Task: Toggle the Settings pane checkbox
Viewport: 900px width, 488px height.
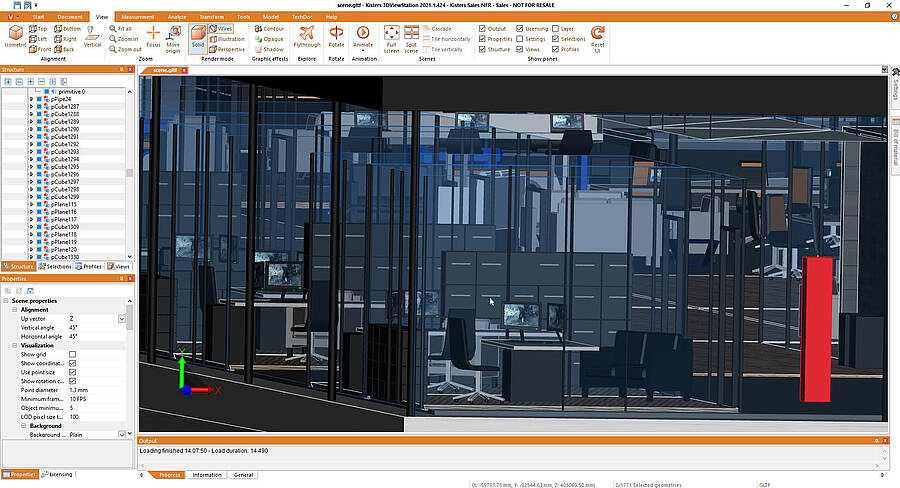Action: pyautogui.click(x=519, y=39)
